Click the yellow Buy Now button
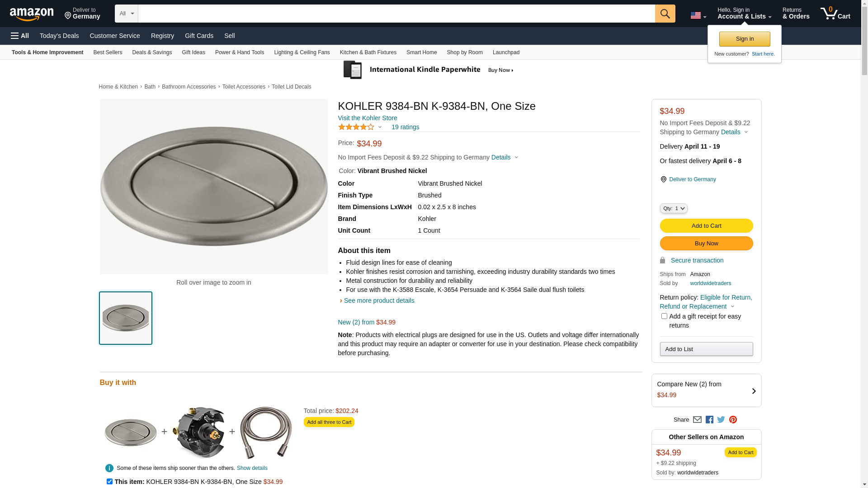The height and width of the screenshot is (488, 868). (706, 244)
